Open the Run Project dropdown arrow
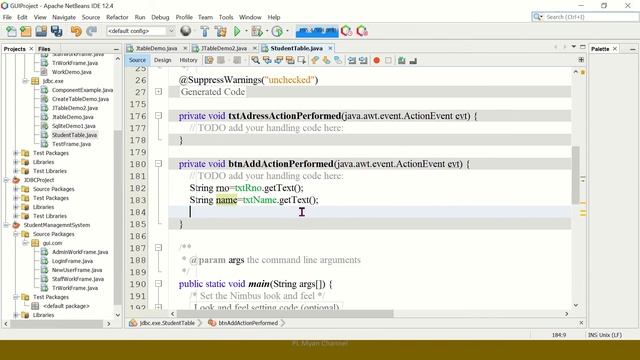 click(x=246, y=31)
